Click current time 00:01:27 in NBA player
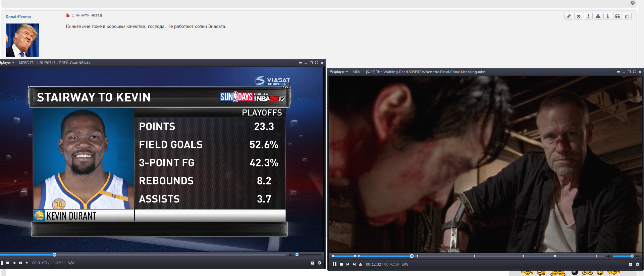644x276 pixels. [x=40, y=263]
